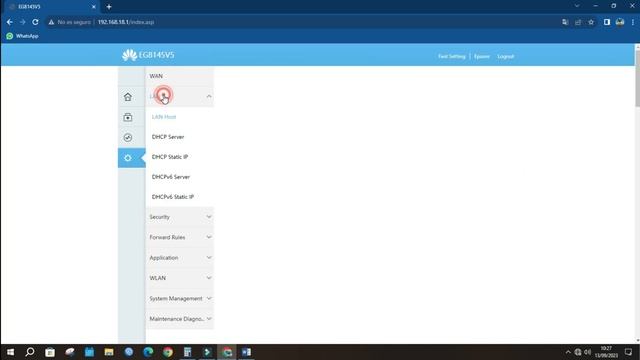This screenshot has height=360, width=640.
Task: Collapse the LAN menu chevron
Action: (209, 96)
